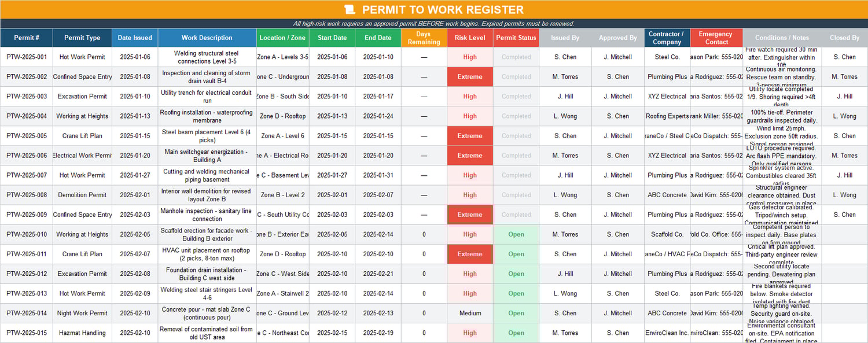Change the Open status of PTW-2025-015
Image resolution: width=868 pixels, height=343 pixels.
click(x=516, y=333)
